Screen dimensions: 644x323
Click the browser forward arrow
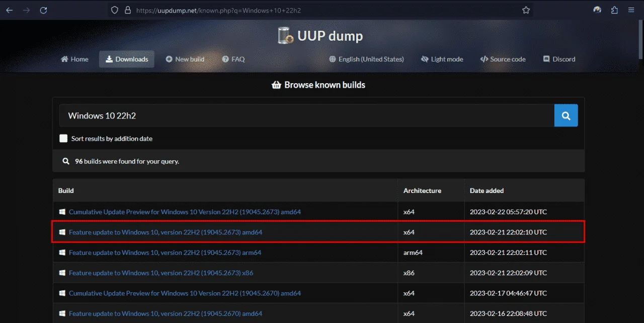pyautogui.click(x=26, y=10)
